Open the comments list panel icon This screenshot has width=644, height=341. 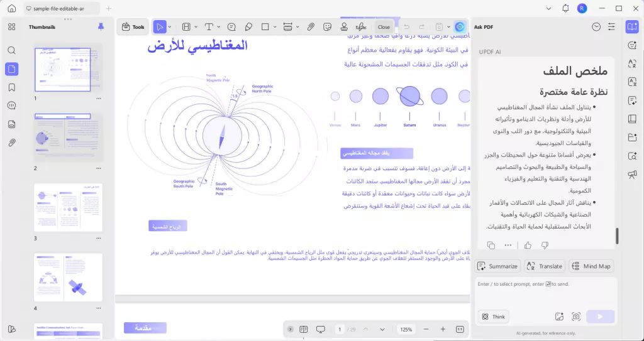pos(12,106)
